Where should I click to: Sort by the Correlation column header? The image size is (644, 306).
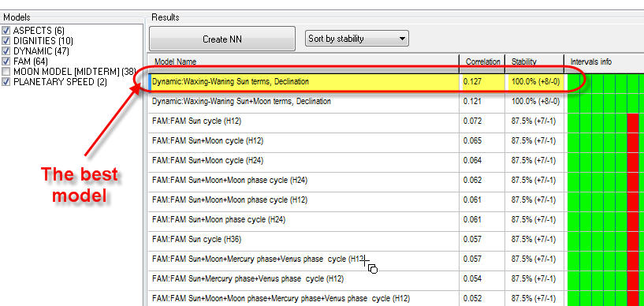[x=482, y=62]
